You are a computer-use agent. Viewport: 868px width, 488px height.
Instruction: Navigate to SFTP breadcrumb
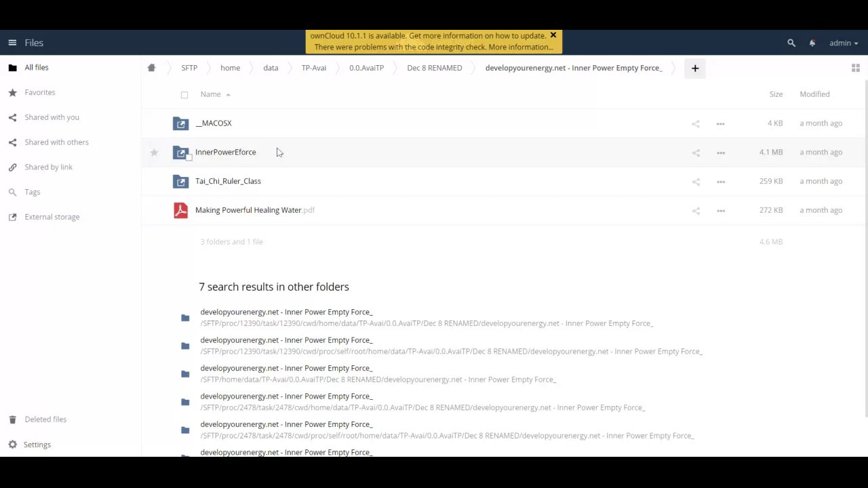[x=189, y=68]
